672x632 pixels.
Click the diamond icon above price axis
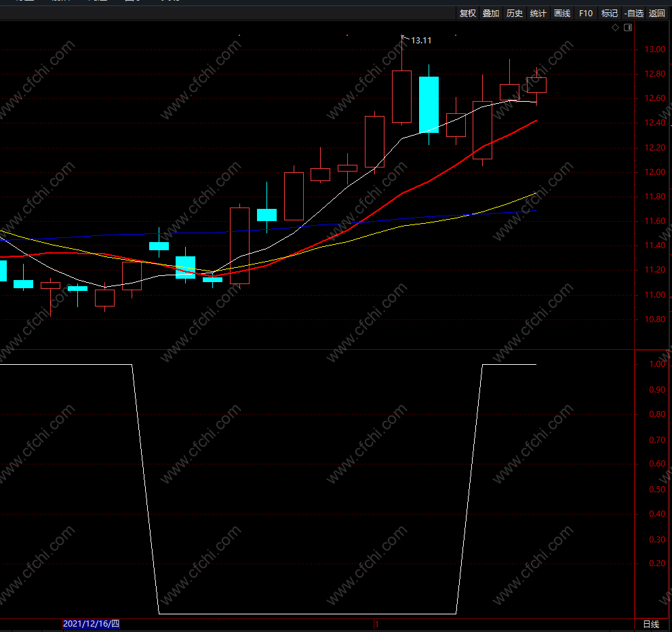[616, 27]
